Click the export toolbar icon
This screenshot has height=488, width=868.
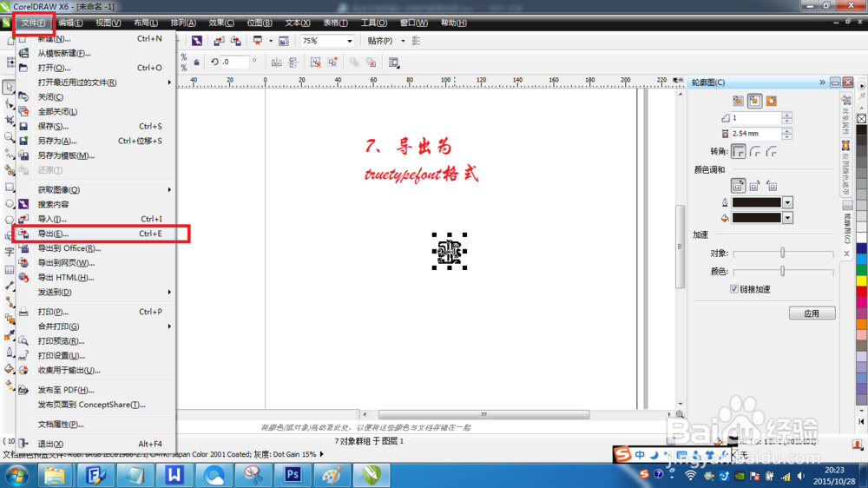[236, 41]
